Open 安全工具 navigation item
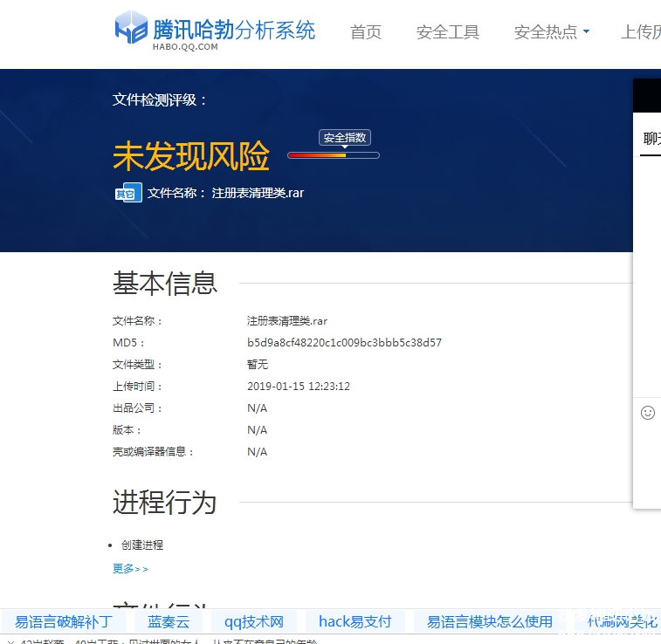This screenshot has width=661, height=644. [448, 32]
